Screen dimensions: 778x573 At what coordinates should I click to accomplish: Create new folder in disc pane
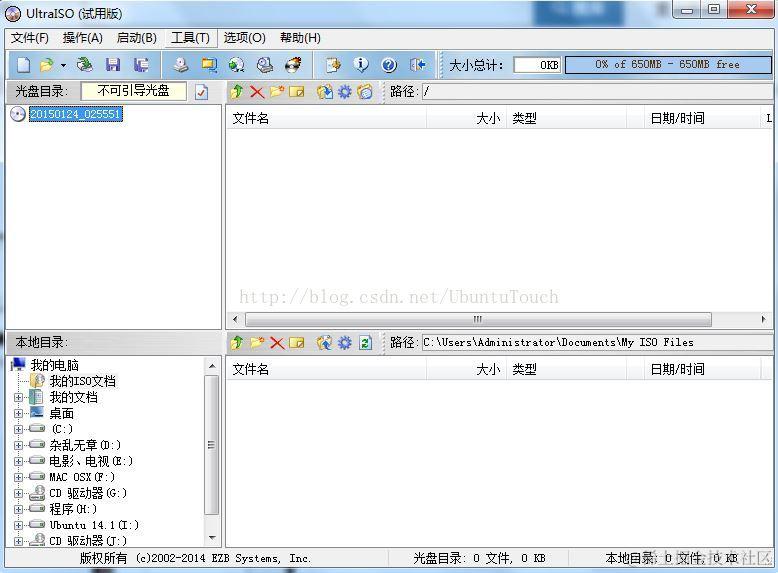pos(277,92)
